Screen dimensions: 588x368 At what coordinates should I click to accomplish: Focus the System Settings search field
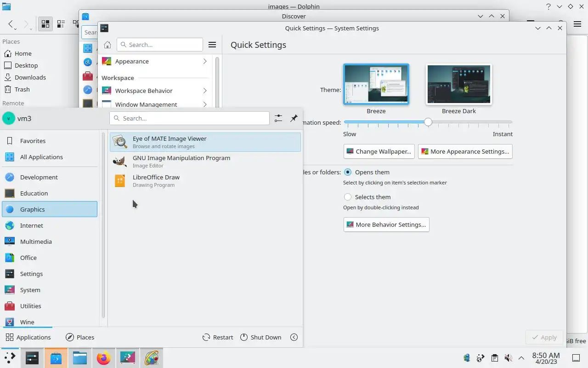[x=160, y=45]
